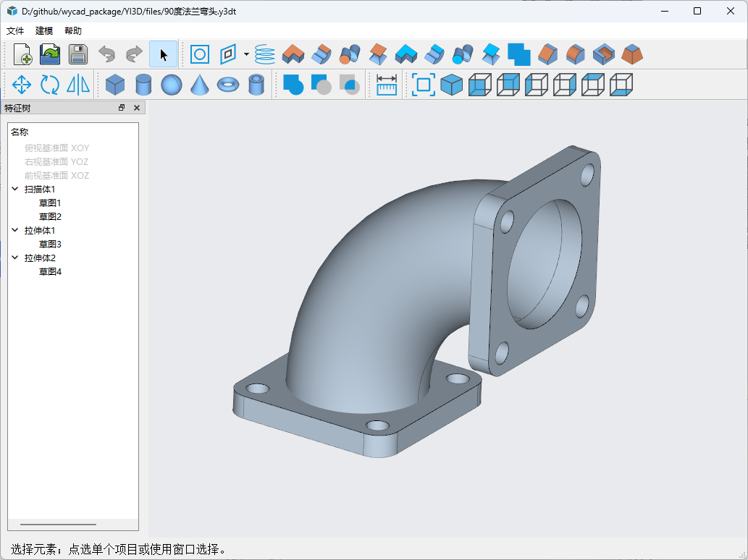748x560 pixels.
Task: Select the draft taper tool
Action: [x=632, y=54]
